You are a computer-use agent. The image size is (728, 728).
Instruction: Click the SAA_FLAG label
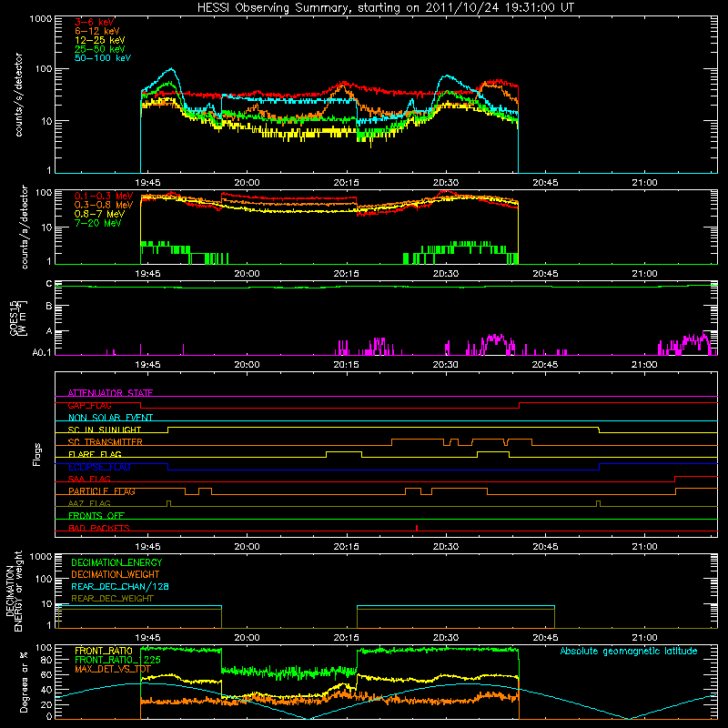click(x=89, y=480)
